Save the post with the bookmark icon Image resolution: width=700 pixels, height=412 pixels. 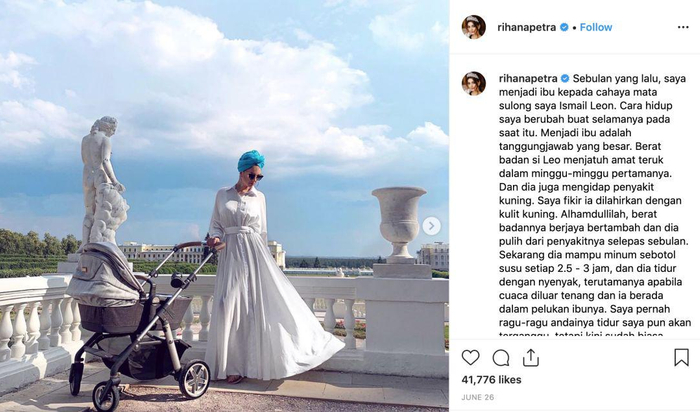[x=681, y=357]
